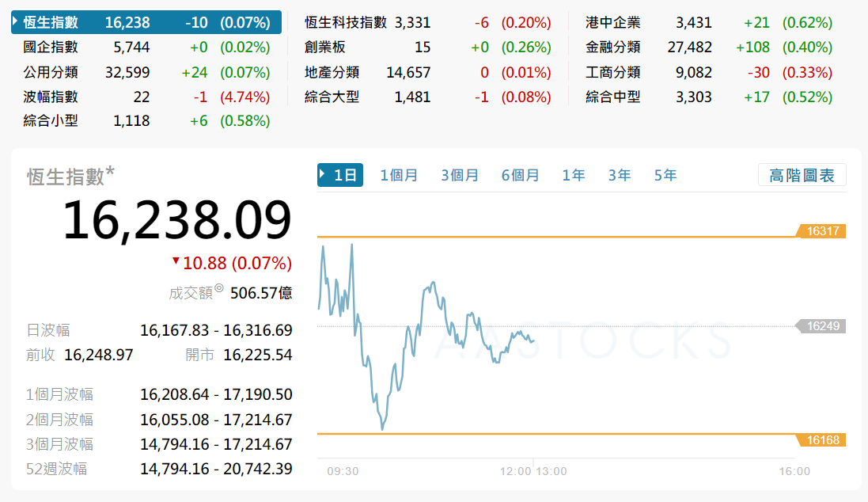Image resolution: width=868 pixels, height=502 pixels.
Task: Switch to the 6個月 tab
Action: [x=520, y=175]
